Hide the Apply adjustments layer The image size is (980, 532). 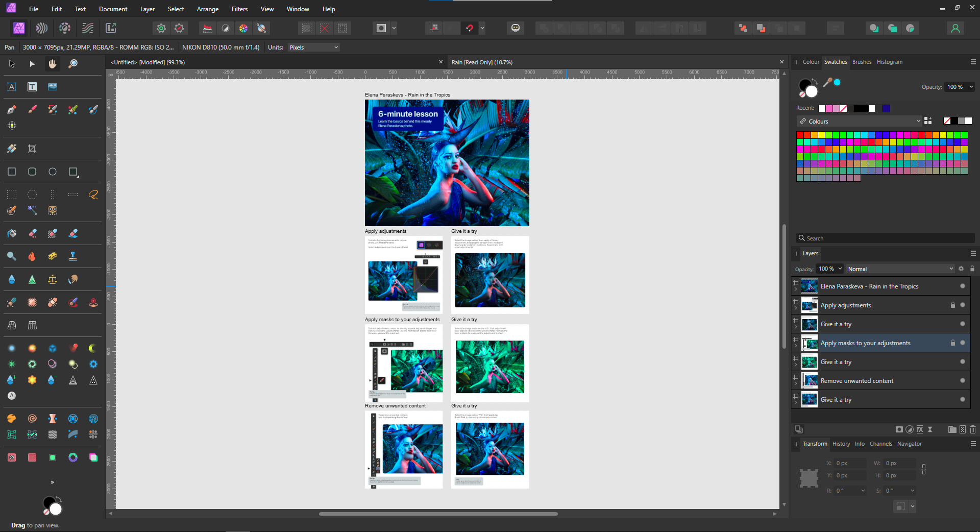963,305
